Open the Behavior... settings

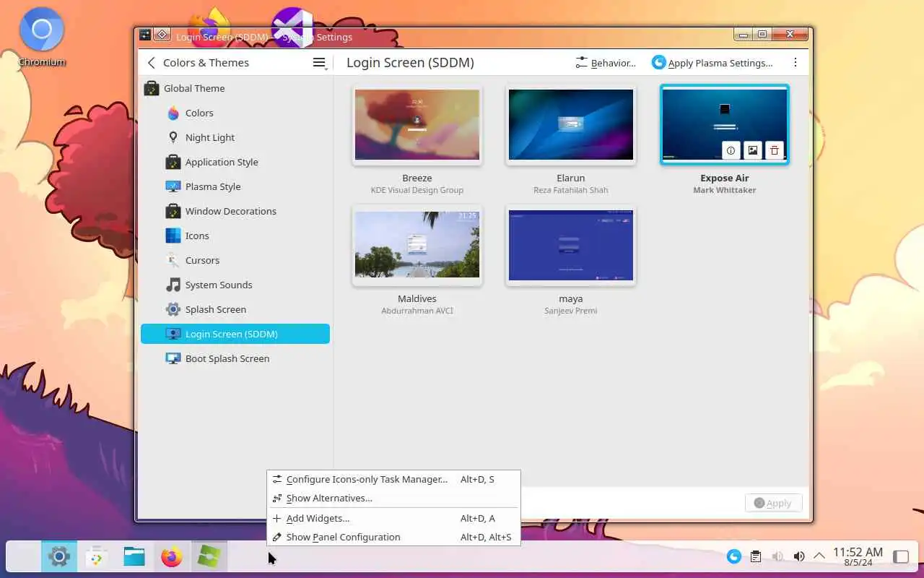(x=606, y=63)
